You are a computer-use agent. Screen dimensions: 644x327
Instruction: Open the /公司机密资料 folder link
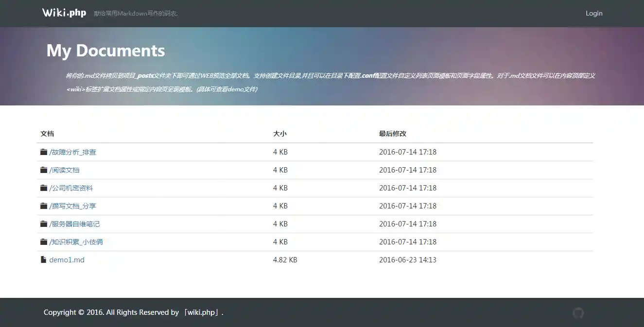tap(71, 188)
